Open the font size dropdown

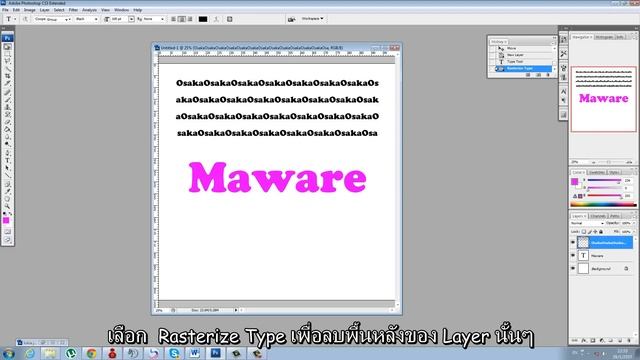(131, 19)
